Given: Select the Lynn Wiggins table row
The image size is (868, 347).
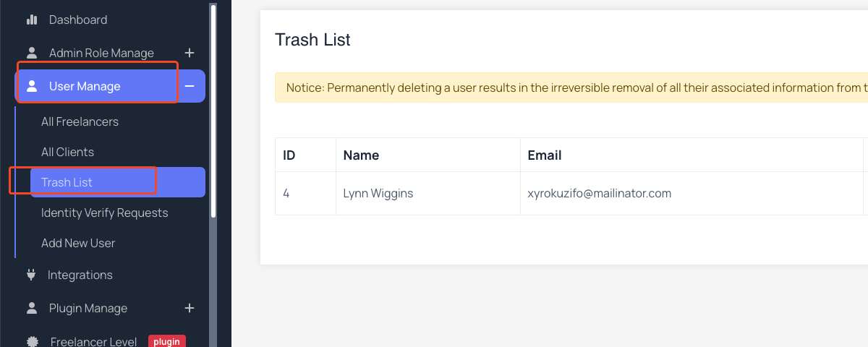Looking at the screenshot, I should [x=571, y=193].
